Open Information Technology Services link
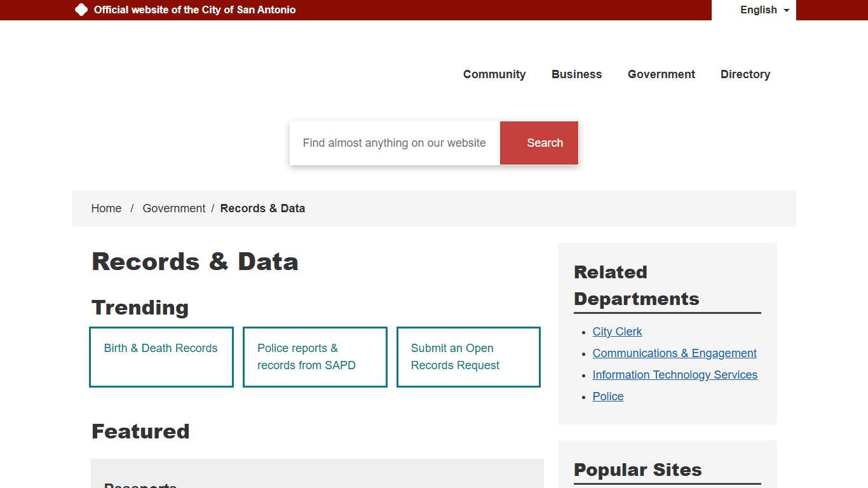 click(x=675, y=375)
